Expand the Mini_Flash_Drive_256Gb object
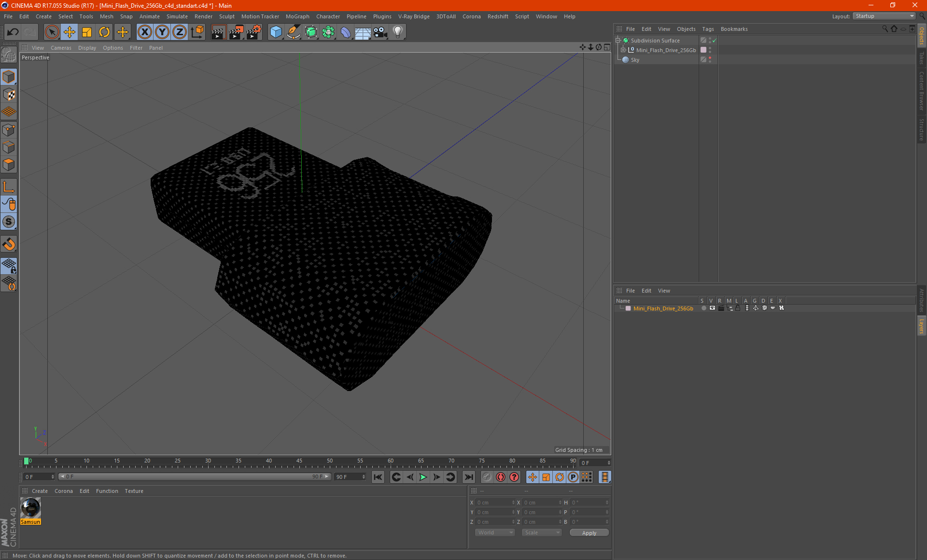Screen dimensions: 927x560 coord(623,50)
